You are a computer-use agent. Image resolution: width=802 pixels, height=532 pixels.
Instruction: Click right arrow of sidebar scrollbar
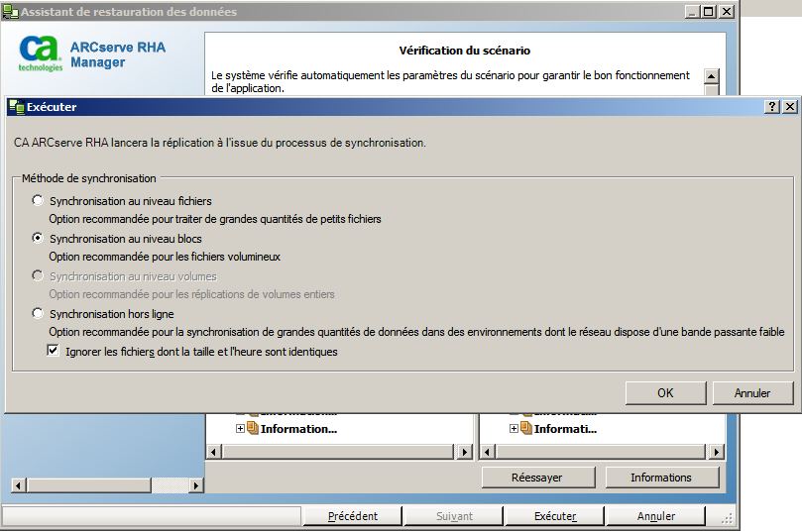click(x=196, y=485)
